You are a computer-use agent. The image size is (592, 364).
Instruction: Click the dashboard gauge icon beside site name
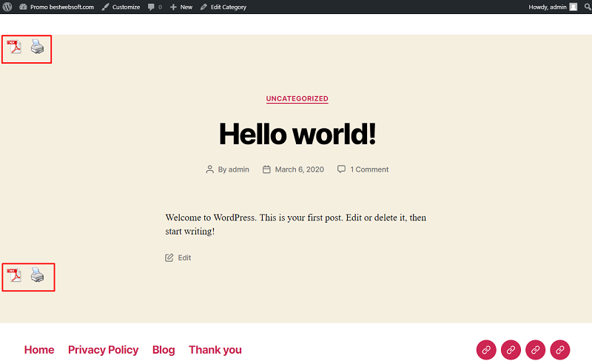pyautogui.click(x=23, y=7)
